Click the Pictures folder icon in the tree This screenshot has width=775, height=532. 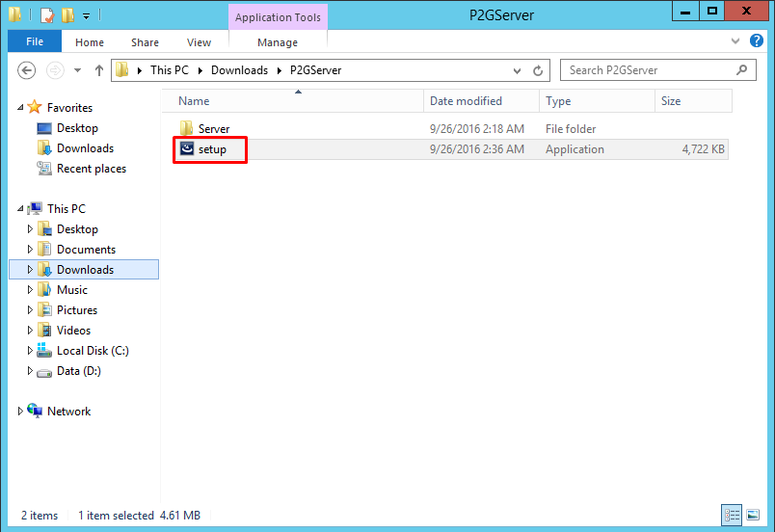click(44, 309)
